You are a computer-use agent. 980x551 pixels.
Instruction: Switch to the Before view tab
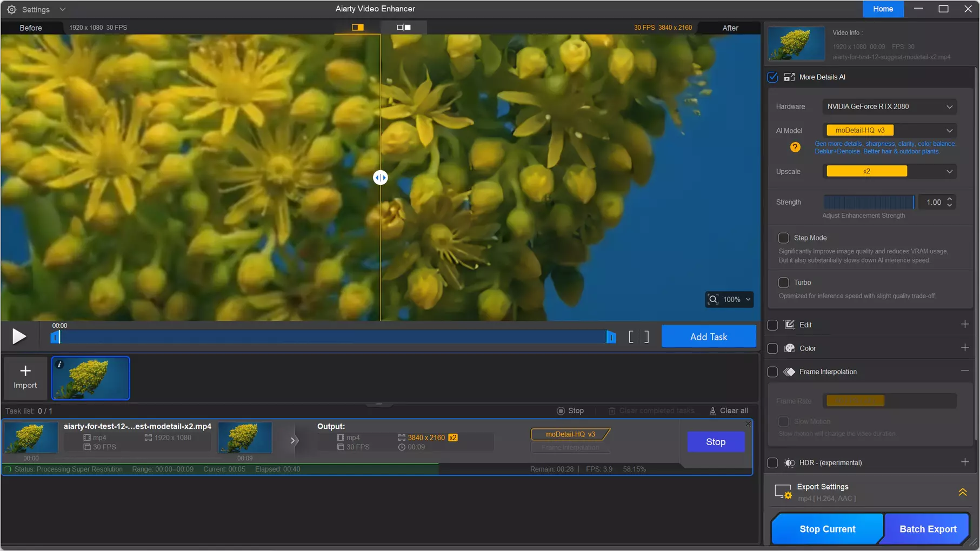[31, 28]
